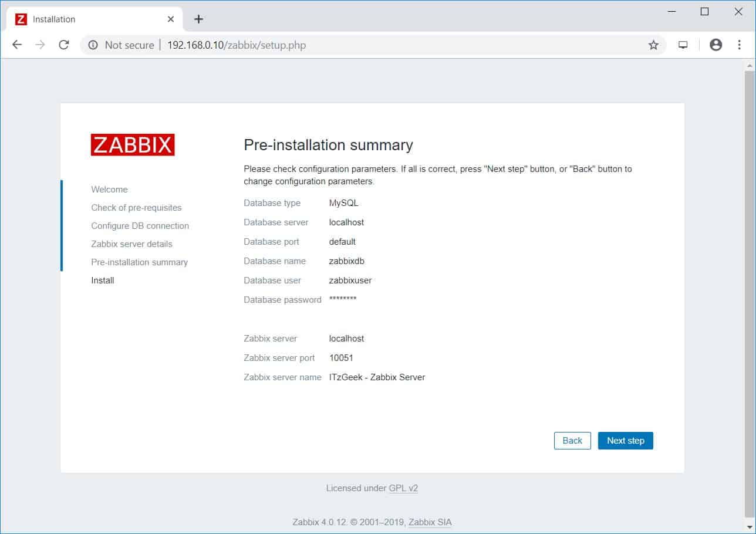The image size is (756, 534).
Task: Click the zabbixuser database user value
Action: [x=350, y=280]
